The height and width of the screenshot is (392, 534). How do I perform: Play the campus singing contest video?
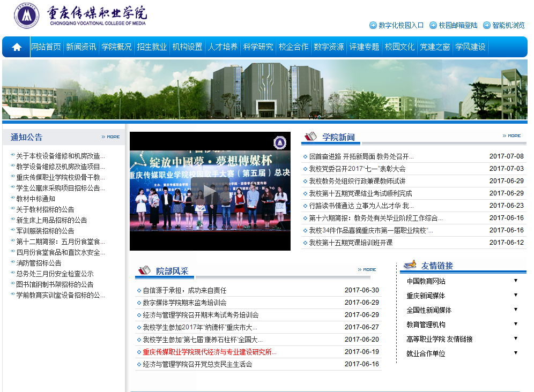[210, 191]
